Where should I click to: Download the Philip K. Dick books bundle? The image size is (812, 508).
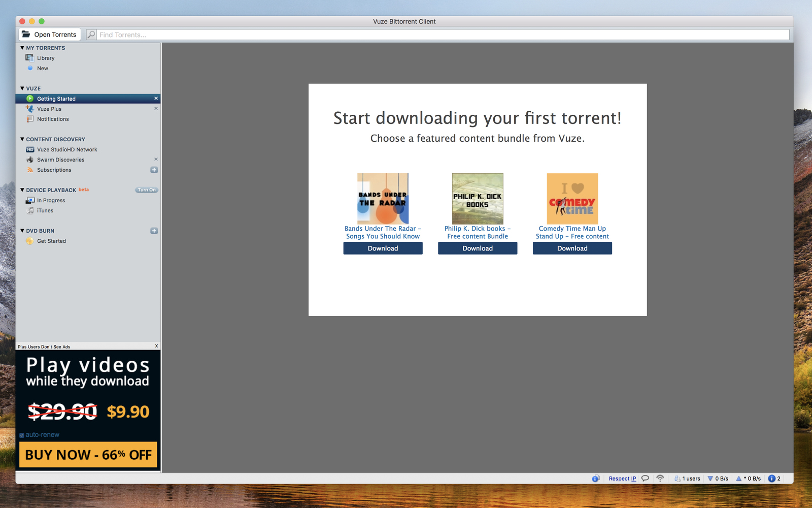click(x=477, y=248)
